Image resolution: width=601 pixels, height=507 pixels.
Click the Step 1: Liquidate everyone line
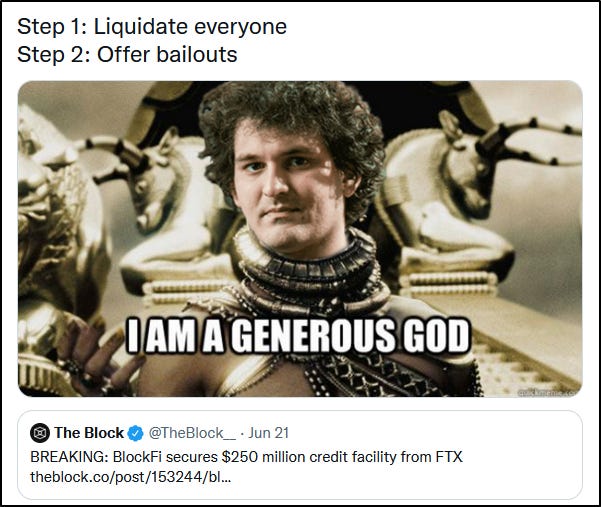point(152,27)
